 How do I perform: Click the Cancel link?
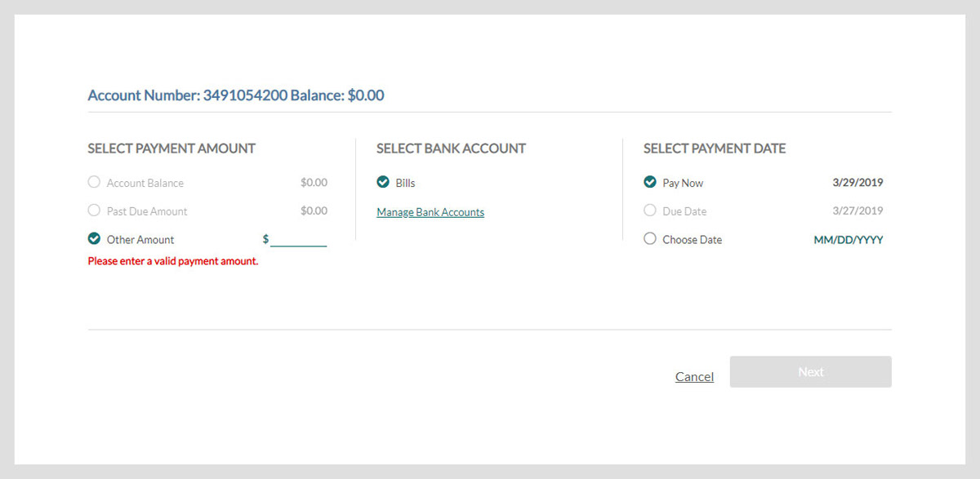pyautogui.click(x=694, y=376)
